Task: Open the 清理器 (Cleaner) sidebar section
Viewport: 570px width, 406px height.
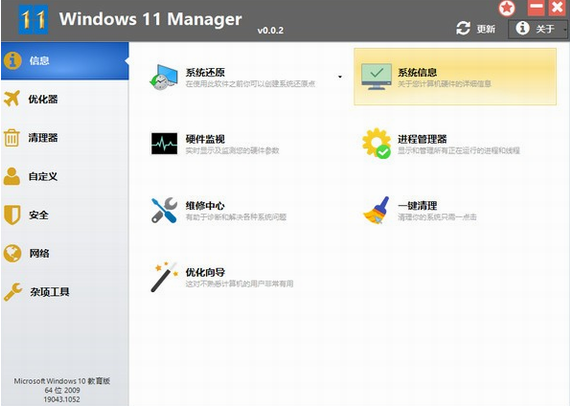Action: pos(65,138)
